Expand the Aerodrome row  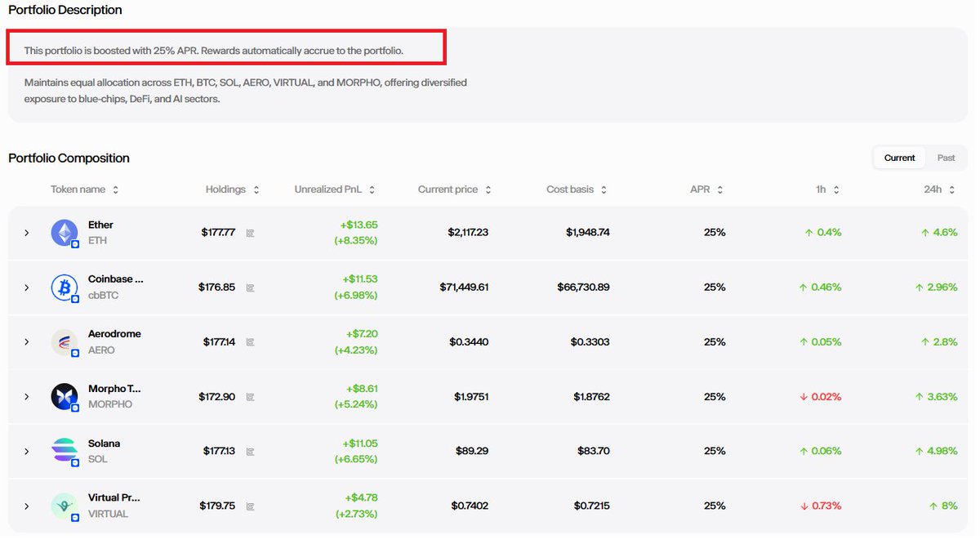(26, 342)
